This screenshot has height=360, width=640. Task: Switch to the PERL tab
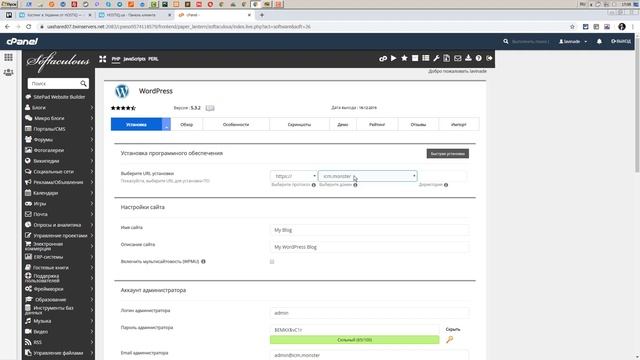click(153, 59)
